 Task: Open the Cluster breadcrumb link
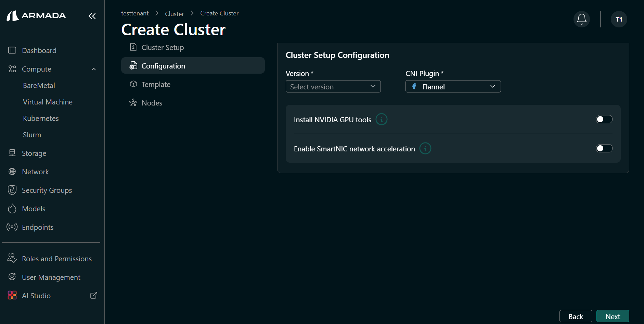[x=174, y=13]
